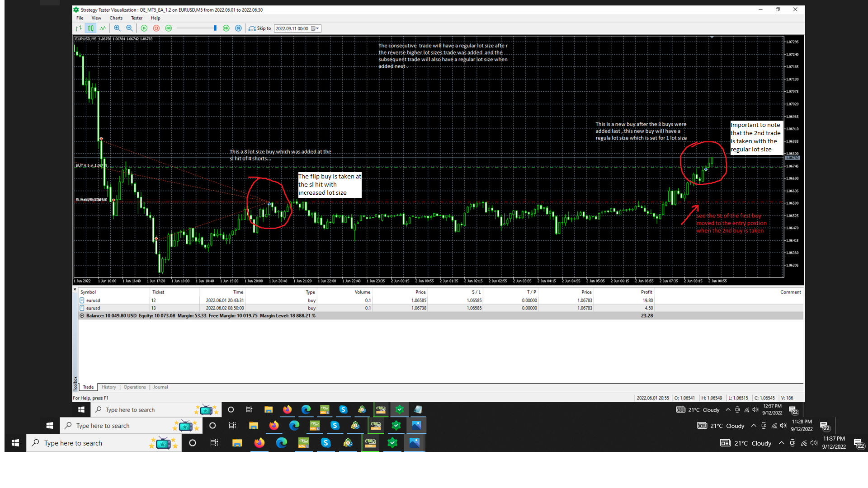Select the candlestick chart display mode
The height and width of the screenshot is (488, 868).
pos(90,28)
